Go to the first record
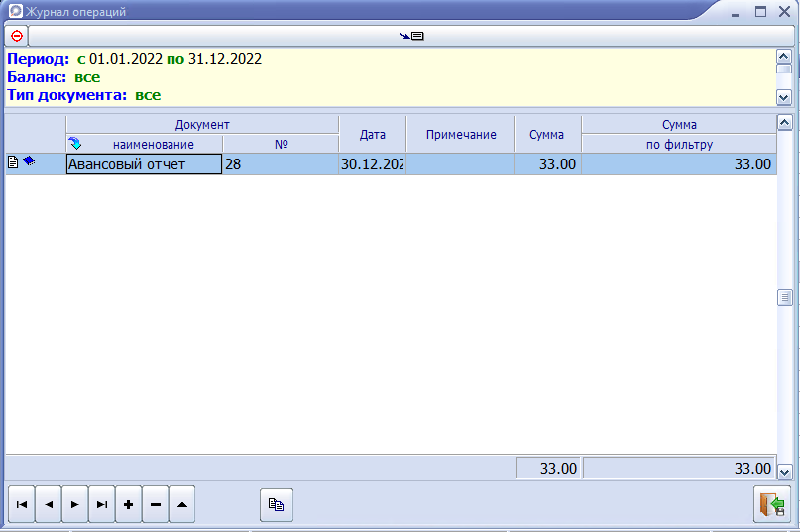This screenshot has width=800, height=532. [22, 504]
